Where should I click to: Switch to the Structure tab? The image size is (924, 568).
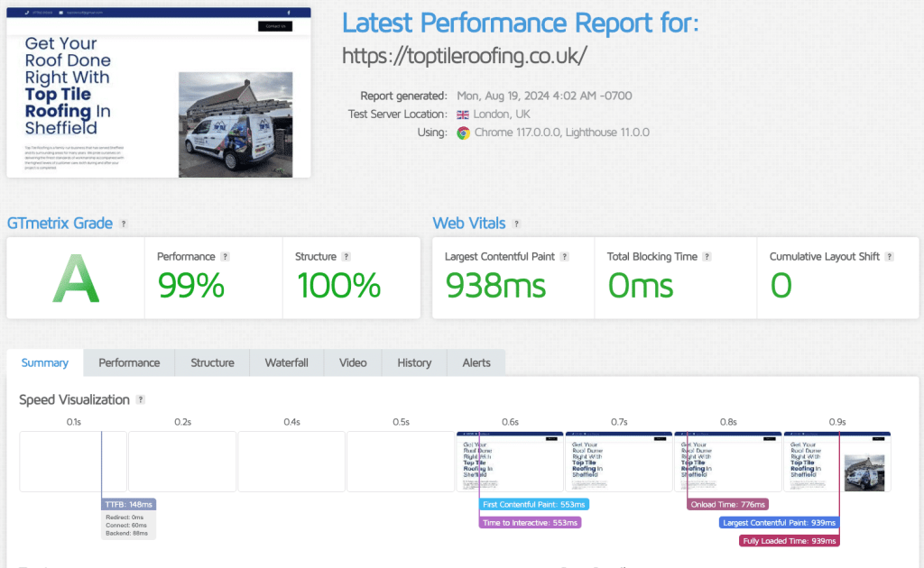212,362
